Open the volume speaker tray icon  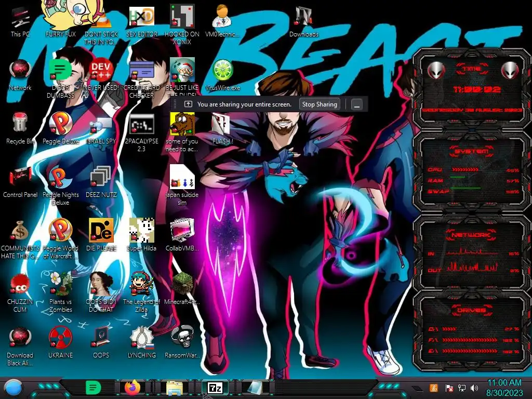click(474, 388)
